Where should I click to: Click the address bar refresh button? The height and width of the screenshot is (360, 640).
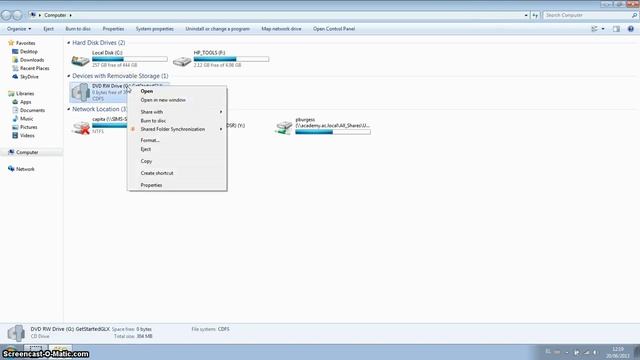[x=535, y=15]
